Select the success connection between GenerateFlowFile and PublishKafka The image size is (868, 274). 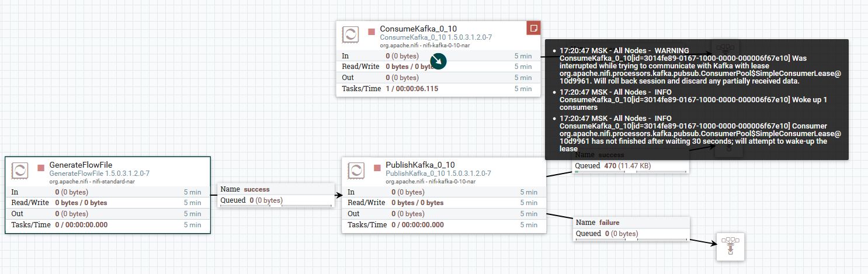[x=276, y=195]
